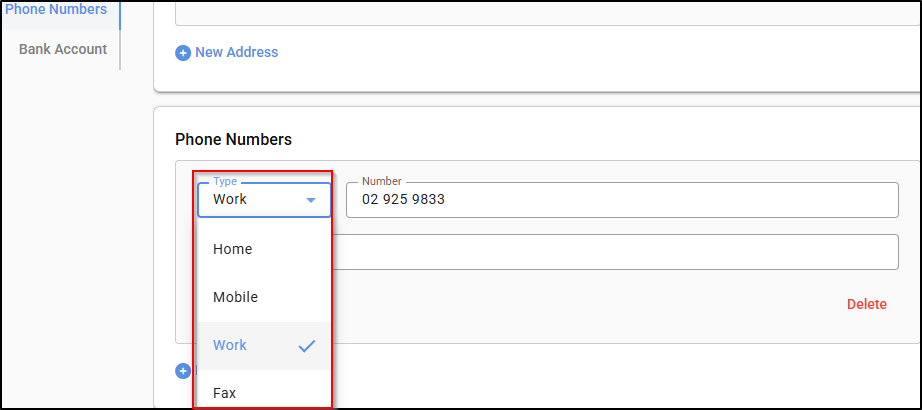Select Home from the Type list
The image size is (922, 410).
233,249
